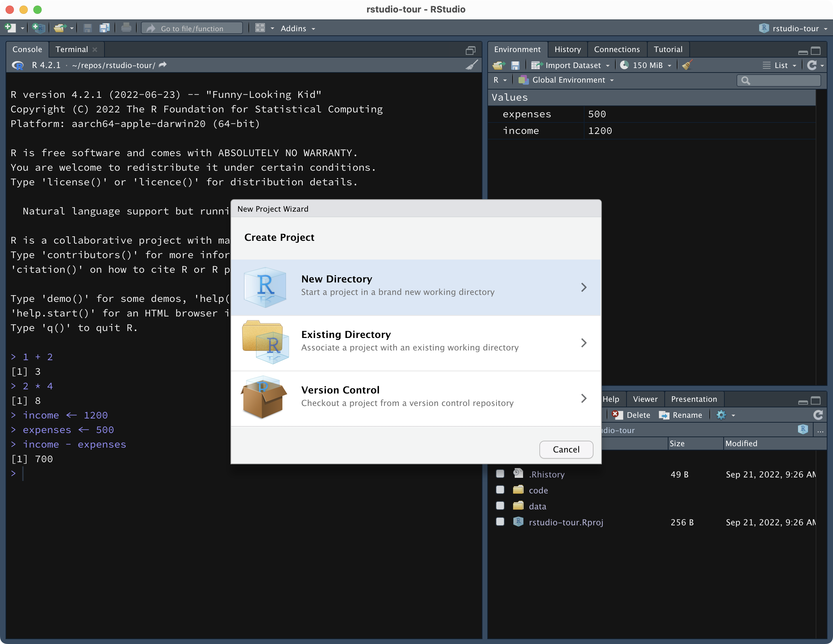833x644 pixels.
Task: Click the Workspace Panes grid icon
Action: pyautogui.click(x=260, y=28)
